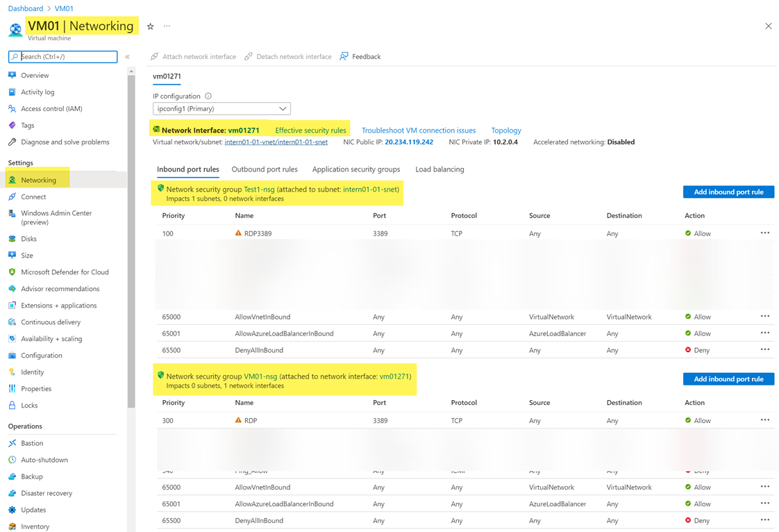Open the intern01-01-vnet/intern01-01-snet link
Screen dimensions: 779x532
point(276,142)
